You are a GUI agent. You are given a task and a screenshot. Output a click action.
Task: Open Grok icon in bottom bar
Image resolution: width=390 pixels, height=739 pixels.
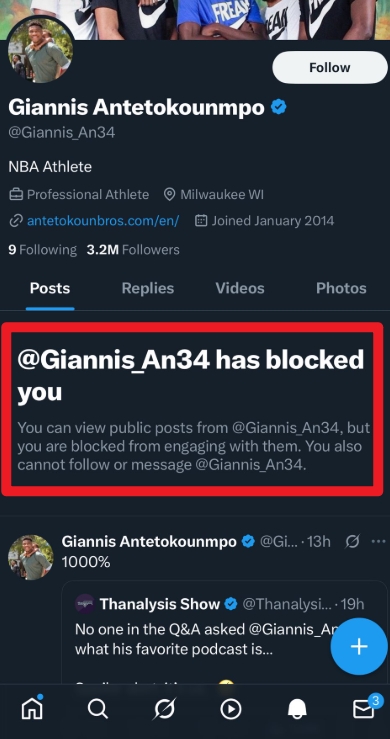(x=164, y=709)
